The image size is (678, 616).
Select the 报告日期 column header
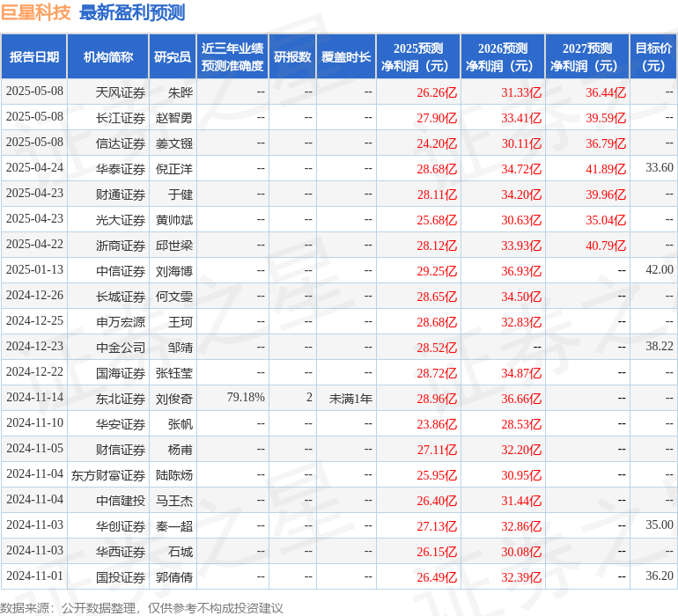[34, 57]
